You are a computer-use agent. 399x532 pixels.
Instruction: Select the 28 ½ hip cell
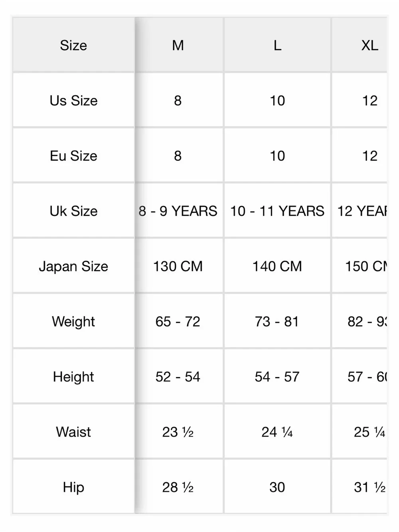[178, 487]
